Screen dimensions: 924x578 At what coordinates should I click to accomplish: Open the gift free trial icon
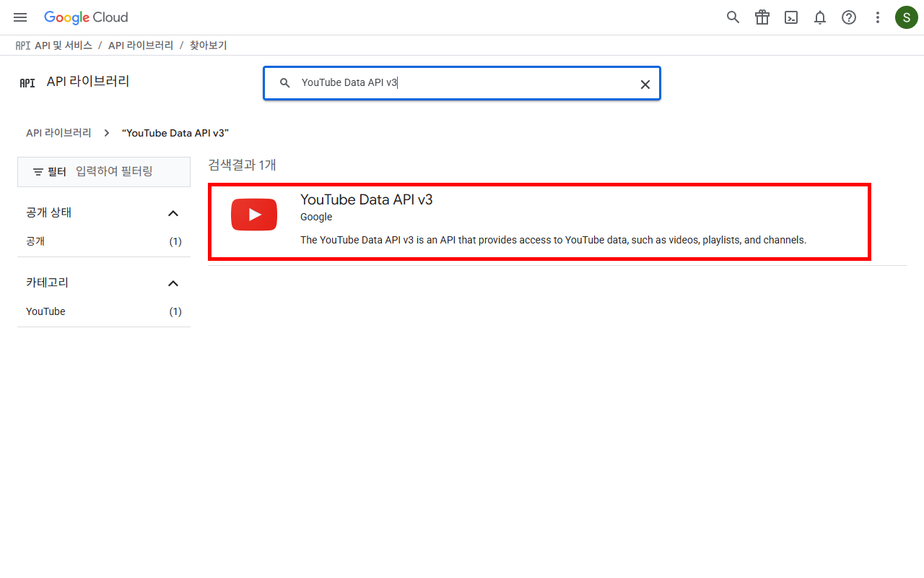tap(762, 17)
